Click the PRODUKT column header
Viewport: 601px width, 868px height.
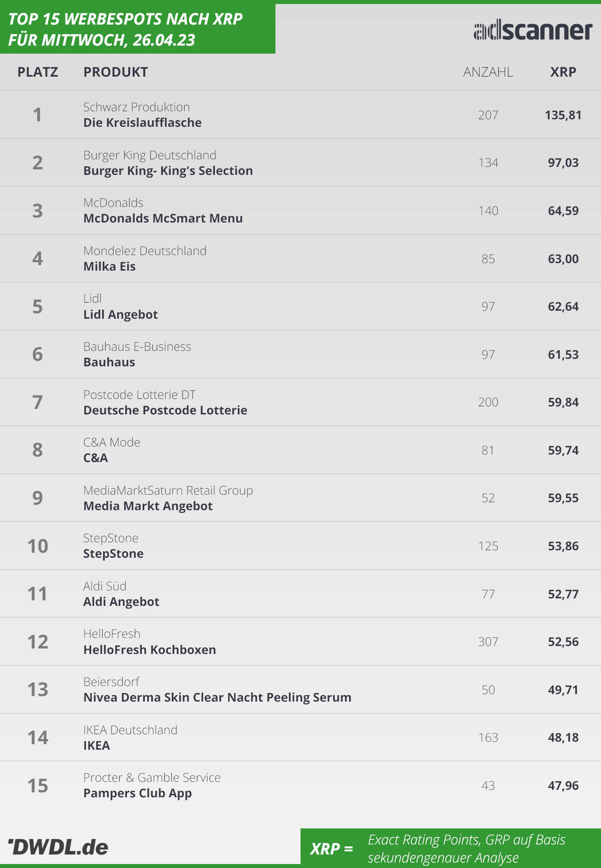(x=115, y=72)
